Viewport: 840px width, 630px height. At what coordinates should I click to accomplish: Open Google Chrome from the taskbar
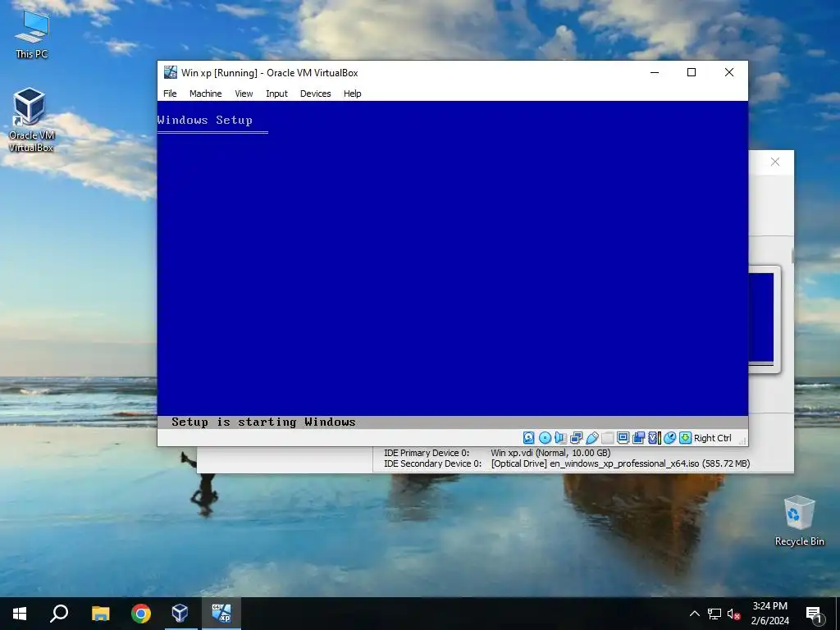pyautogui.click(x=141, y=614)
